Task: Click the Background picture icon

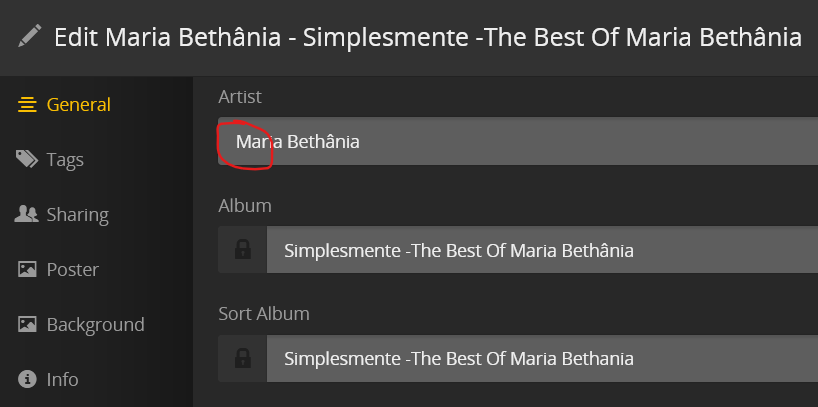Action: click(x=27, y=324)
